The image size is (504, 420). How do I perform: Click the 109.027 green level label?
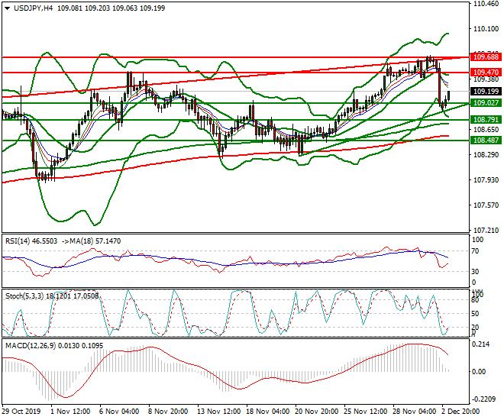click(486, 103)
